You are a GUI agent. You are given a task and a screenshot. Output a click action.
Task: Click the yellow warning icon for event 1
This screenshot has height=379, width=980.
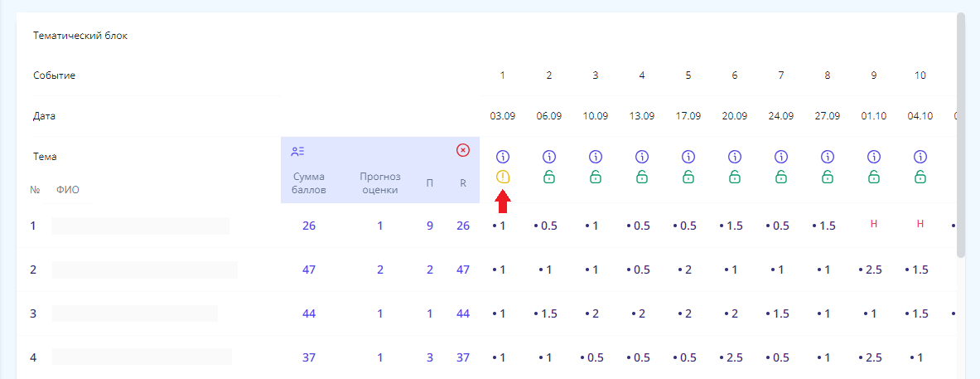tap(503, 177)
